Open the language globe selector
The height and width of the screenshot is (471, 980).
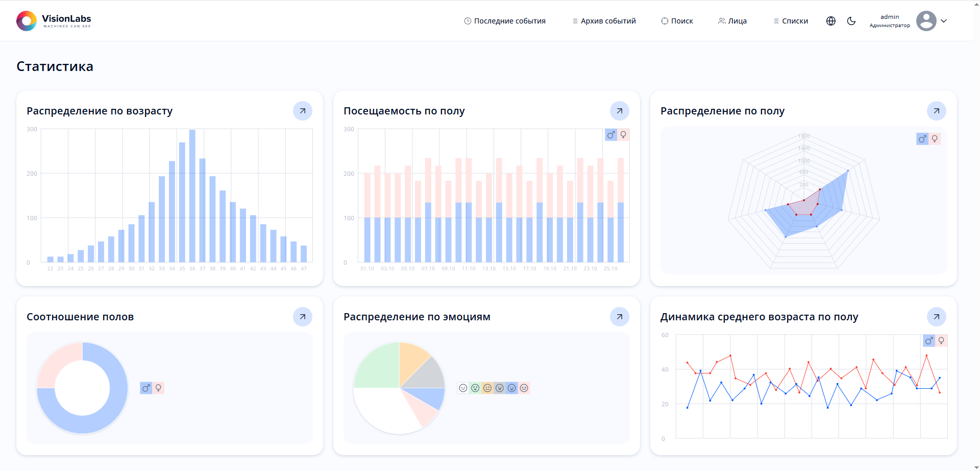click(831, 21)
